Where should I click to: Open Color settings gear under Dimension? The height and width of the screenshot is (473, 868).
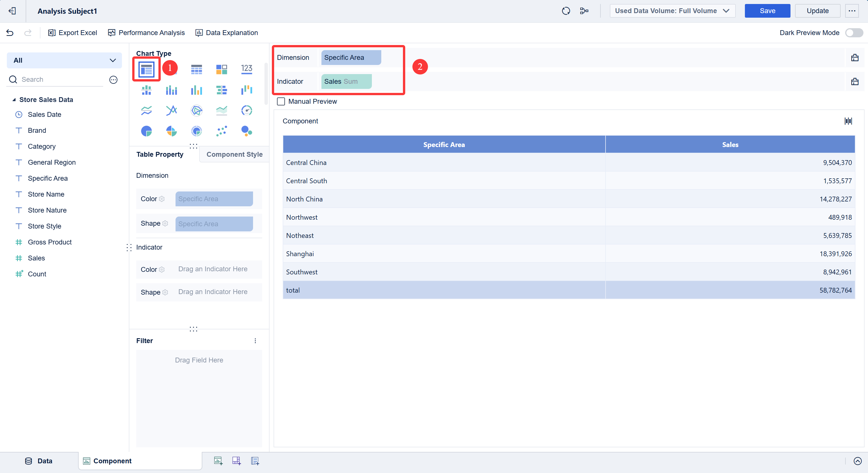click(x=162, y=199)
